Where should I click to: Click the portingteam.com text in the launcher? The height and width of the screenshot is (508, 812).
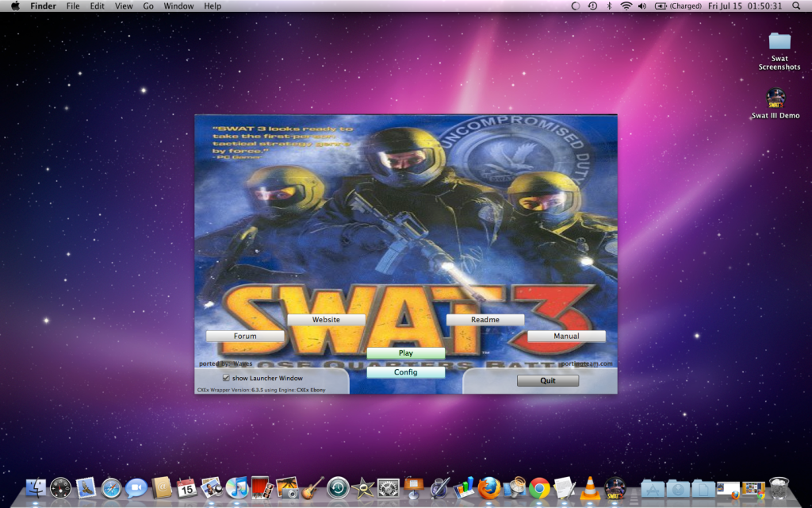(x=587, y=364)
